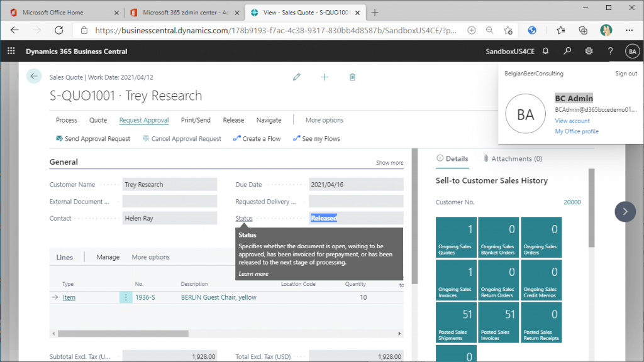This screenshot has width=644, height=362.
Task: Click Learn more in Status tooltip
Action: (x=253, y=274)
